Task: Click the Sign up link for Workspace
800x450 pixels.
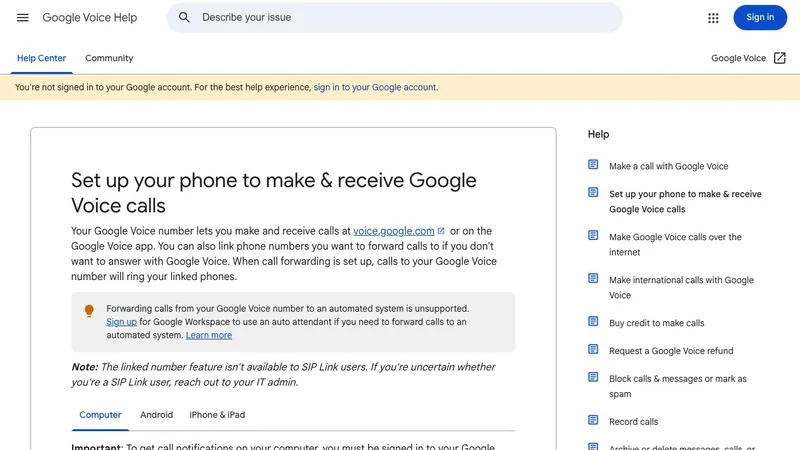Action: pyautogui.click(x=121, y=322)
